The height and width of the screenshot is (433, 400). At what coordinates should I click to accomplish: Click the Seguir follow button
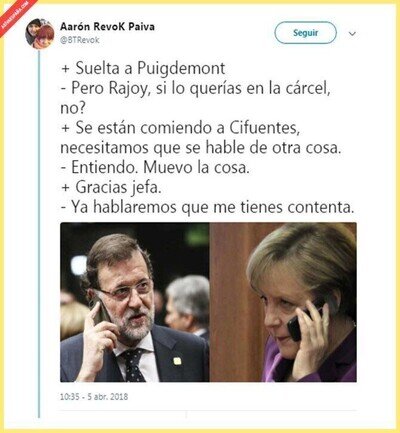tap(305, 33)
